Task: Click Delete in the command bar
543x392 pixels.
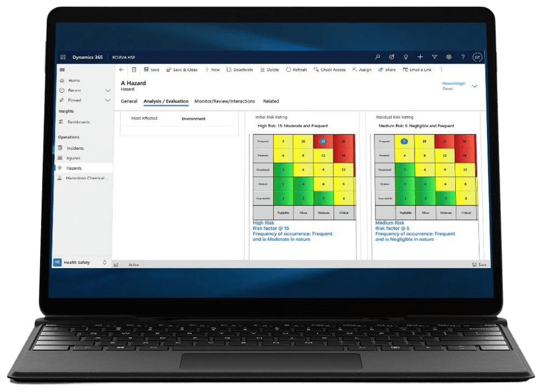Action: (x=269, y=70)
